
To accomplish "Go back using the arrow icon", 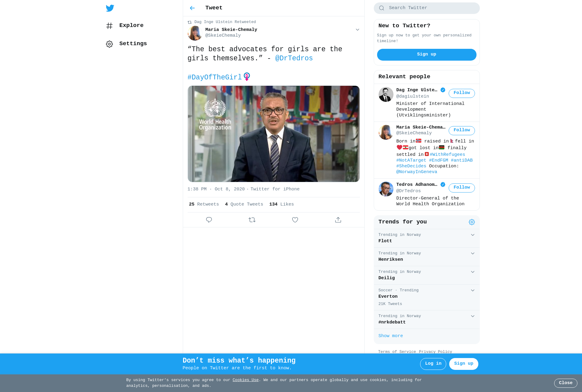I will click(x=192, y=8).
